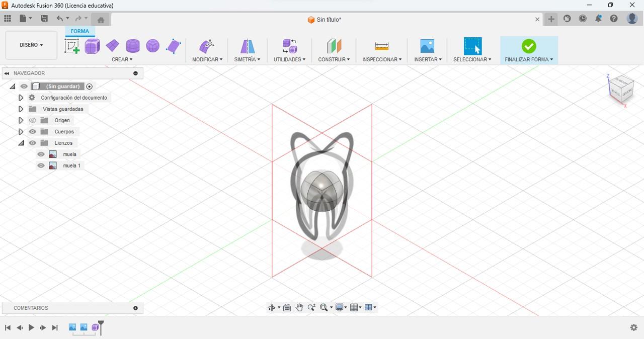Expand Configuración del documento node
The width and height of the screenshot is (644, 339).
tap(21, 98)
